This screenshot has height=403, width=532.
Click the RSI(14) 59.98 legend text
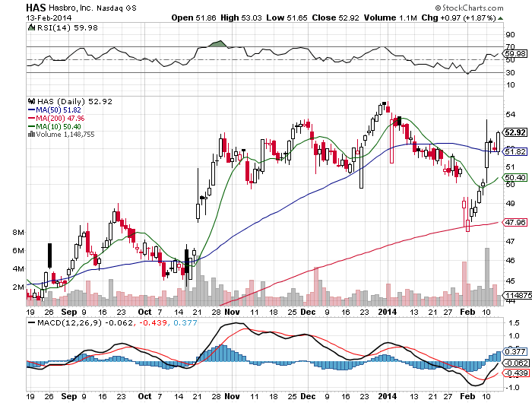67,27
